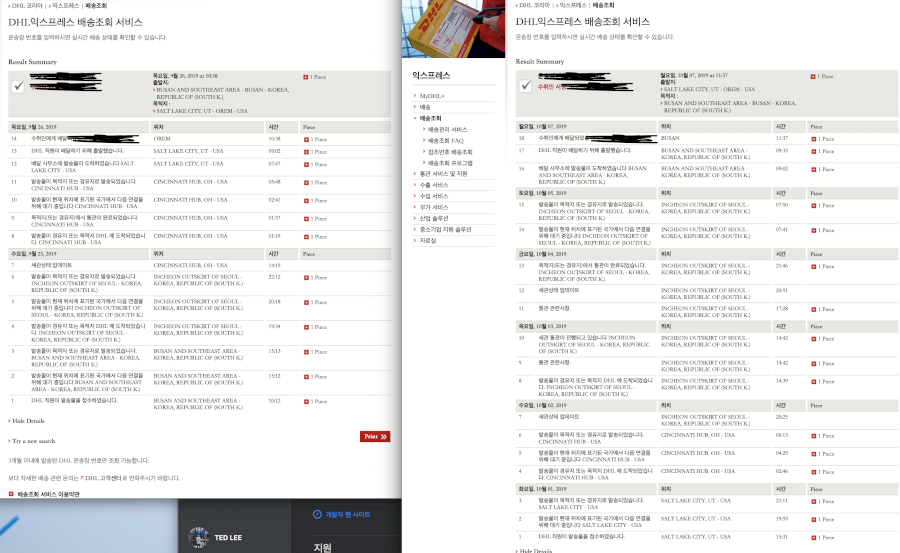Expand 1 Piece in the 9월 26 summary header
This screenshot has width=900, height=553.
(315, 77)
